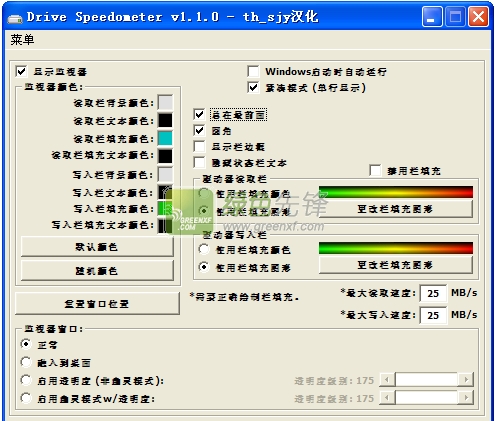Click the 重置窗口位置 button
The height and width of the screenshot is (421, 496).
click(x=97, y=304)
